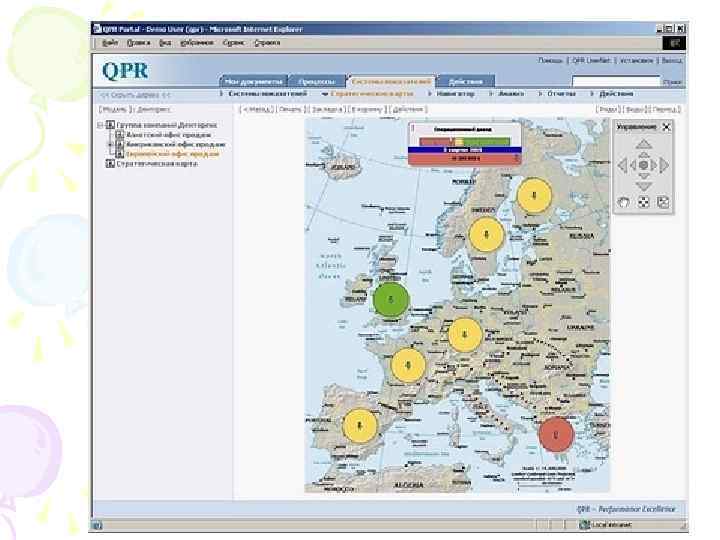Click icon next to Стратегическая карта tree node
The image size is (720, 540).
pyautogui.click(x=110, y=163)
